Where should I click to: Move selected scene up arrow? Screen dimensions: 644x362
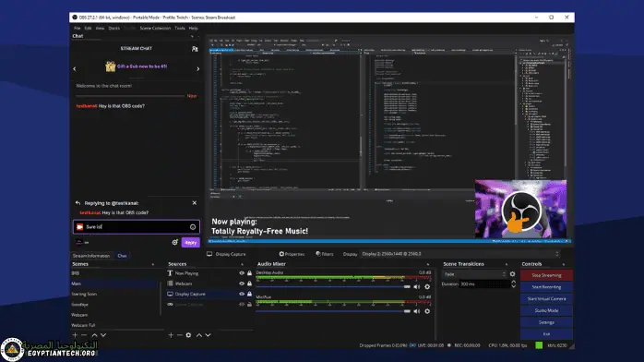94,335
